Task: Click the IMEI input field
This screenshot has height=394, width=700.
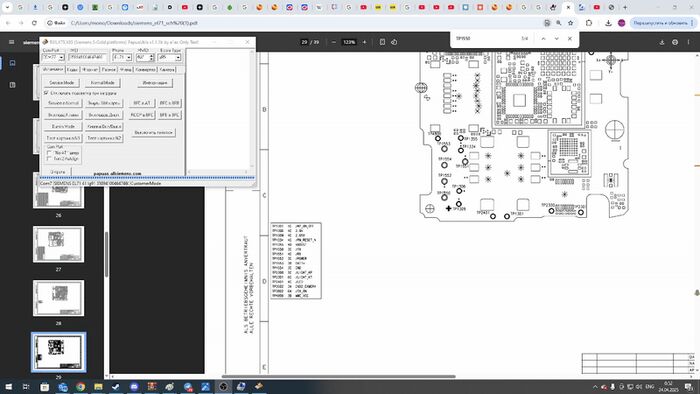Action: click(88, 57)
